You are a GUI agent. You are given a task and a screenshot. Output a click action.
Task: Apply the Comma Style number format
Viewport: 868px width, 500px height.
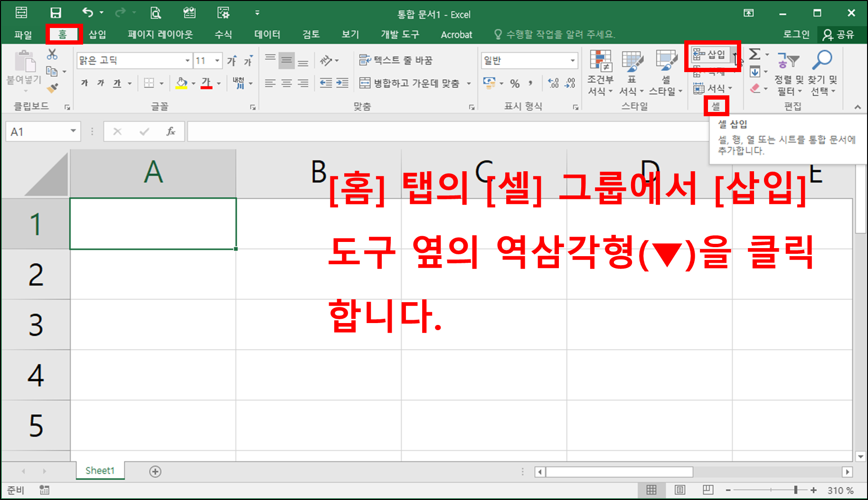(x=530, y=83)
